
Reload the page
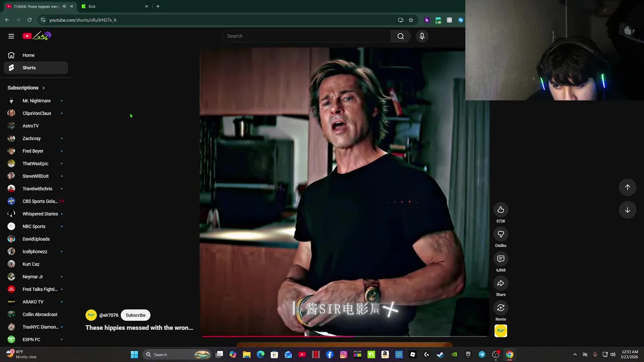point(30,20)
